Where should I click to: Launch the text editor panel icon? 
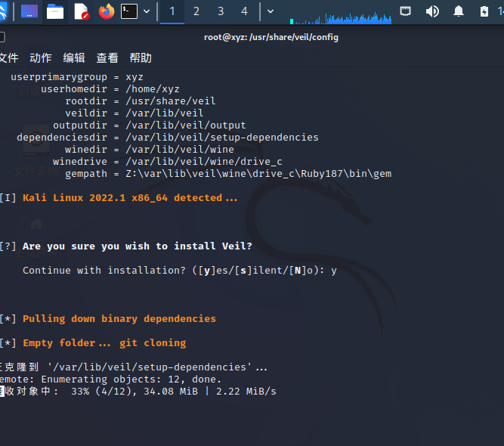coord(82,11)
